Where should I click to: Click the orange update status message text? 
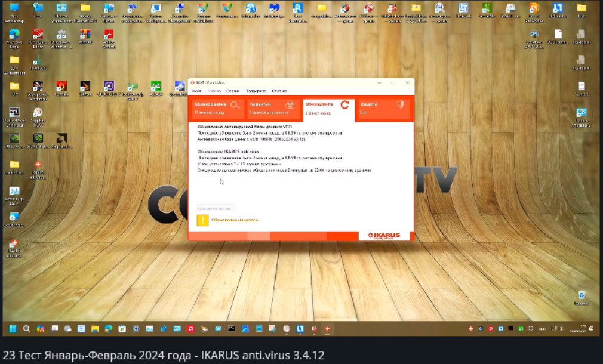235,220
